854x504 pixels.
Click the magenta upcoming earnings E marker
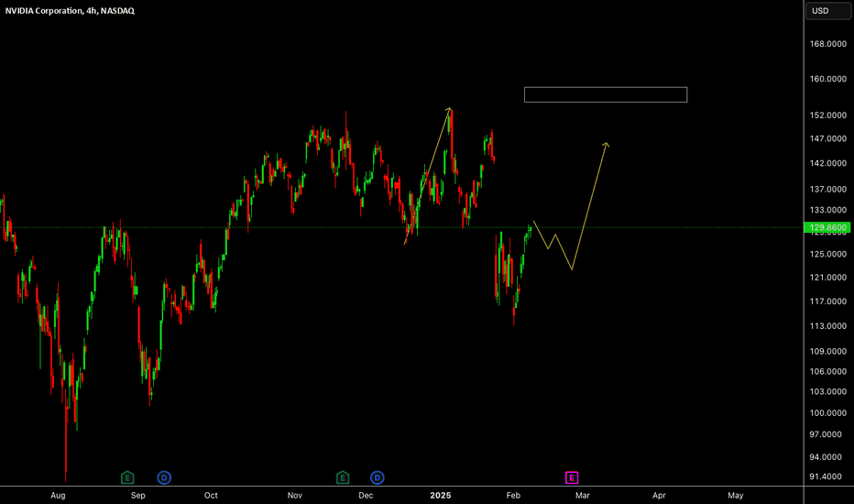[x=572, y=477]
